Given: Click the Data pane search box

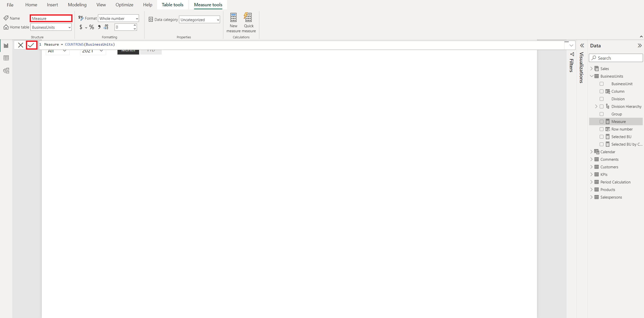Looking at the screenshot, I should click(616, 58).
